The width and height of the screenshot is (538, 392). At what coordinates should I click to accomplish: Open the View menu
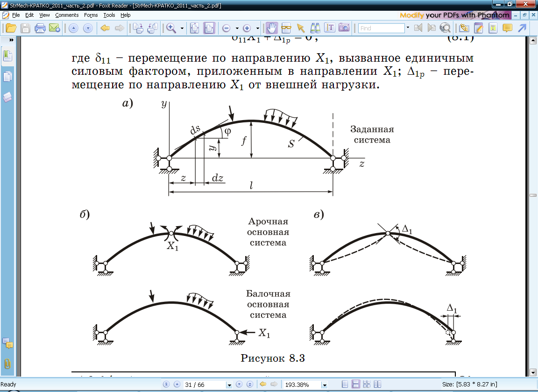pos(44,15)
